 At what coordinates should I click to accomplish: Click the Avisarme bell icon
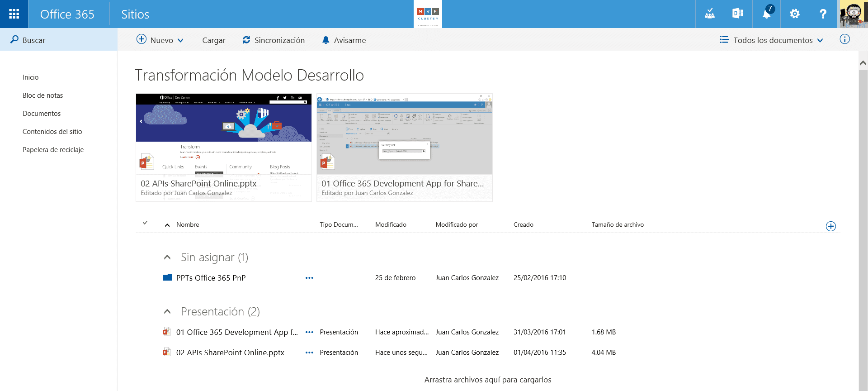point(325,40)
